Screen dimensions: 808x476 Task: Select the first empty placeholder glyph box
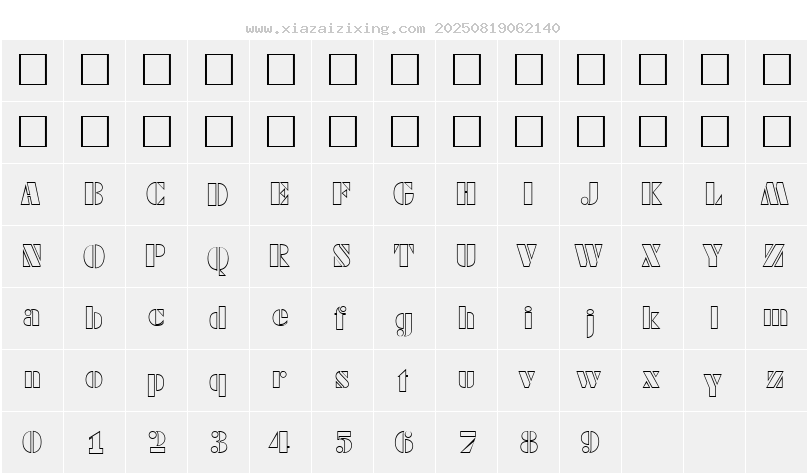coord(33,70)
